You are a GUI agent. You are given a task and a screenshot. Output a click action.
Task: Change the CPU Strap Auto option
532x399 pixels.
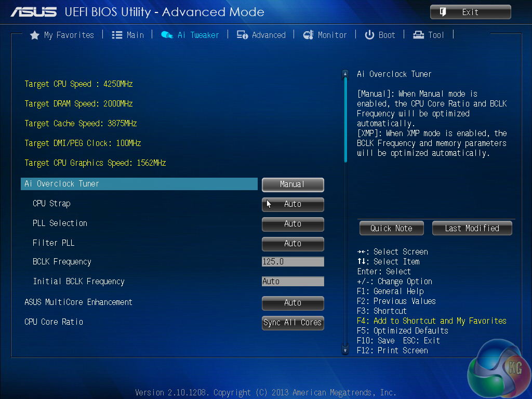click(293, 204)
